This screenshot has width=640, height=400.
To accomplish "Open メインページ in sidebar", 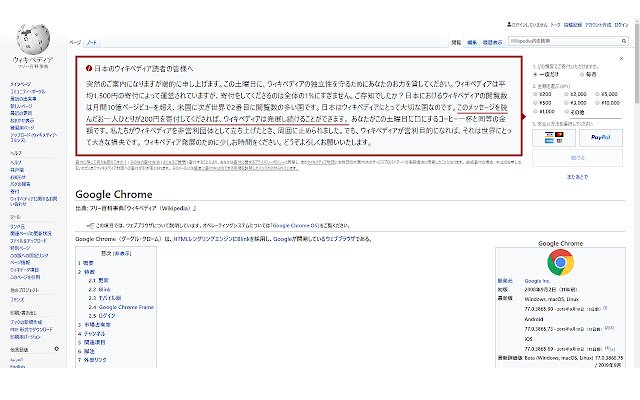I will (x=20, y=84).
